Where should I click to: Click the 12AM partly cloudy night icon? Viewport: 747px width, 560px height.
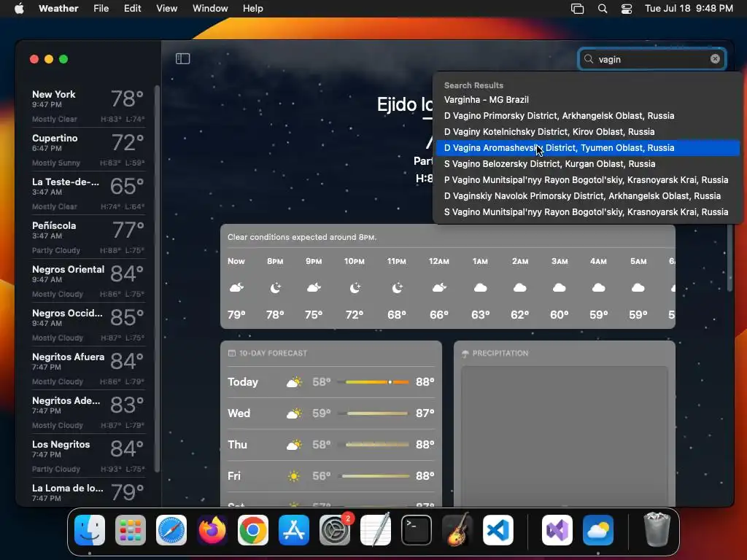(439, 287)
